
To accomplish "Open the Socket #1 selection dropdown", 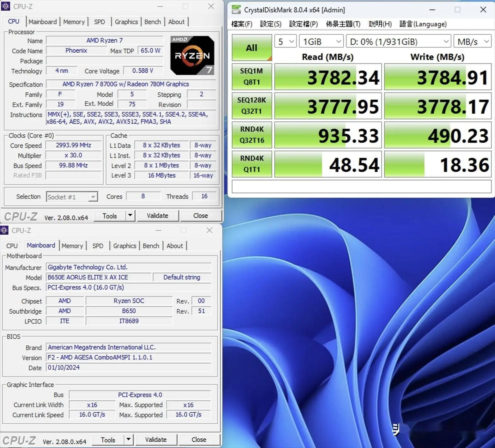I will pyautogui.click(x=72, y=197).
